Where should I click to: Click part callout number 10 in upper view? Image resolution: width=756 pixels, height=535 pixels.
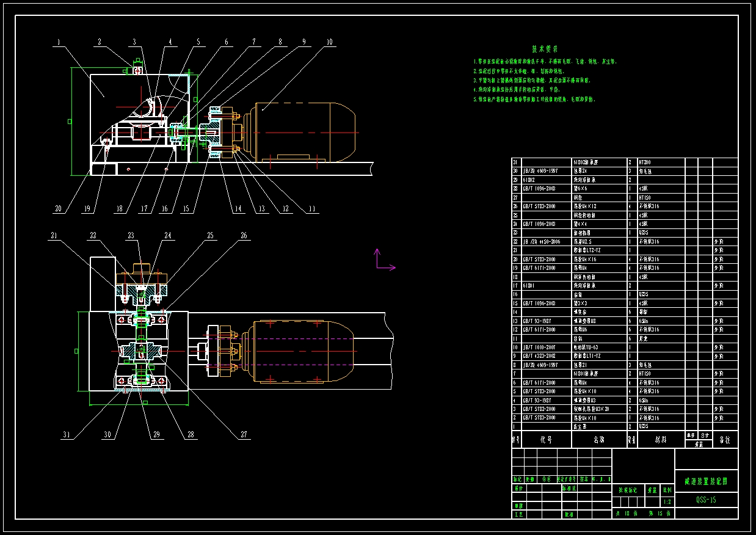329,42
